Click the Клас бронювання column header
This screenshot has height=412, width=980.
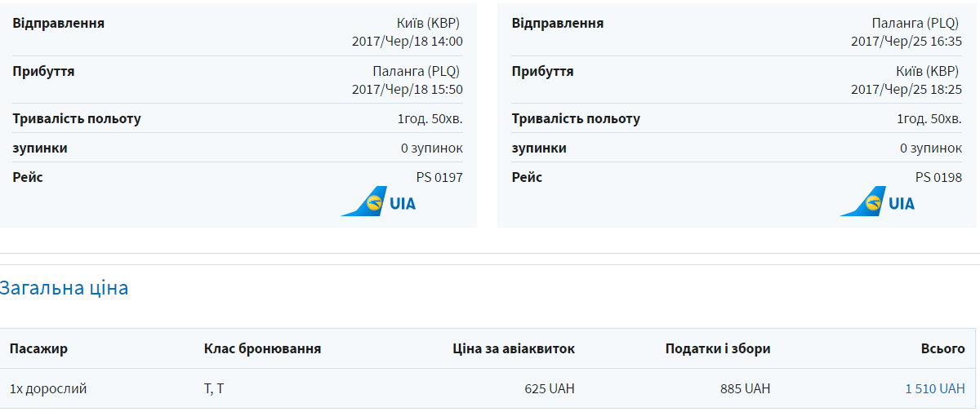click(x=262, y=349)
